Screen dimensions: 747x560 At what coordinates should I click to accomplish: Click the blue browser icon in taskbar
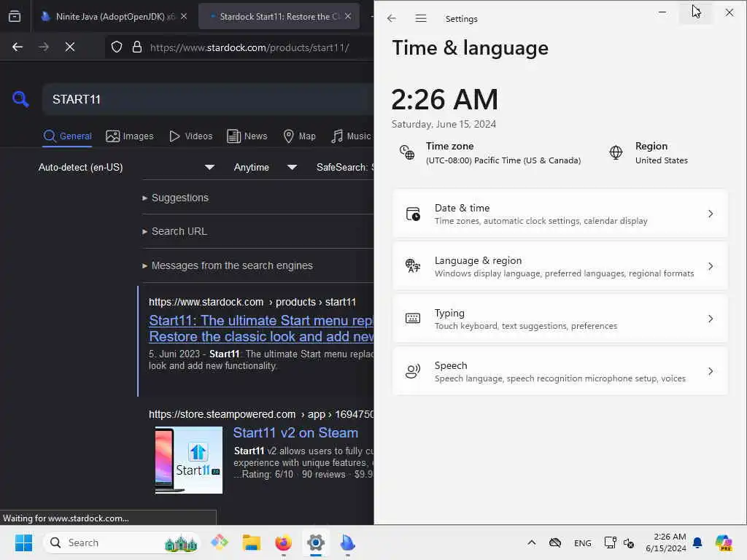[347, 542]
